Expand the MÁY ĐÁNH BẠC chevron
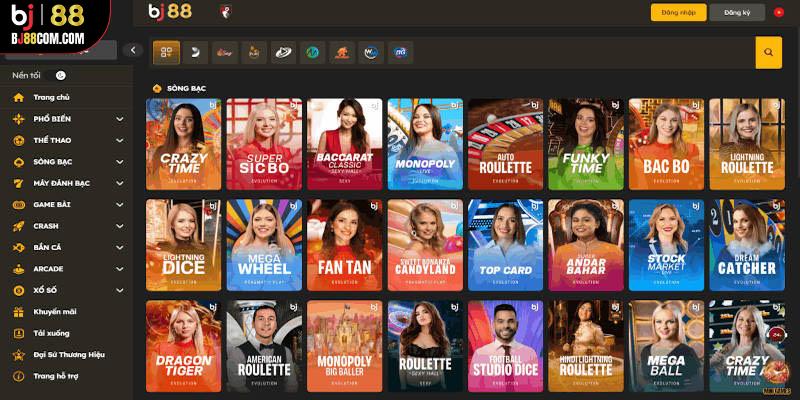This screenshot has width=800, height=400. [x=120, y=183]
